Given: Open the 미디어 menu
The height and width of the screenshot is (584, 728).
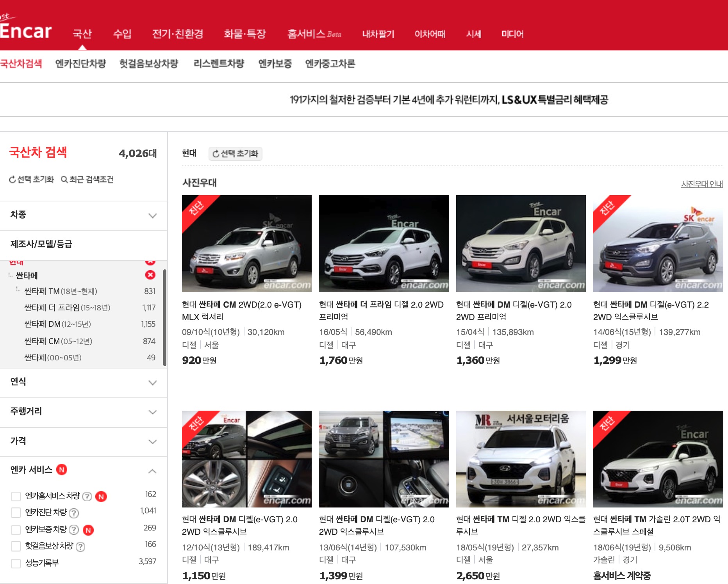Looking at the screenshot, I should click(512, 34).
